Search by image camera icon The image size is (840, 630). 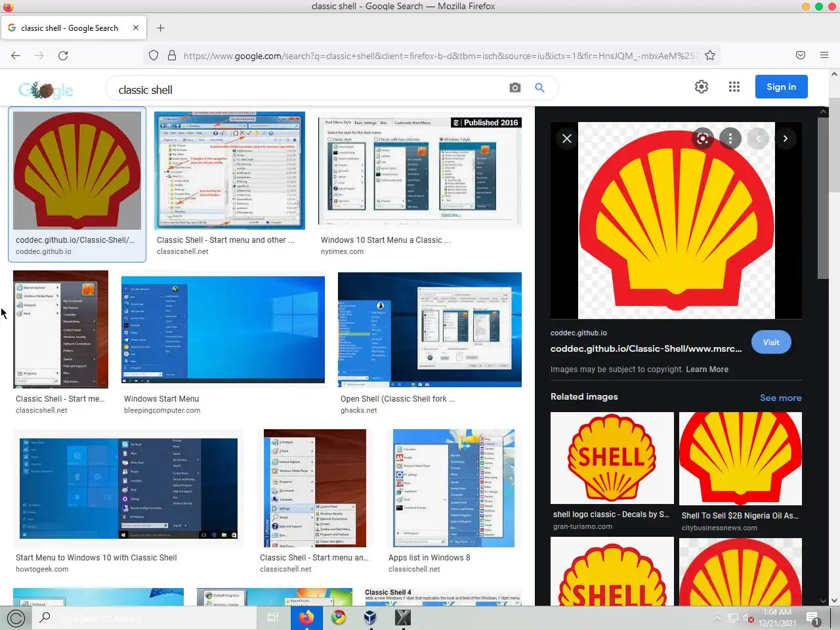515,87
